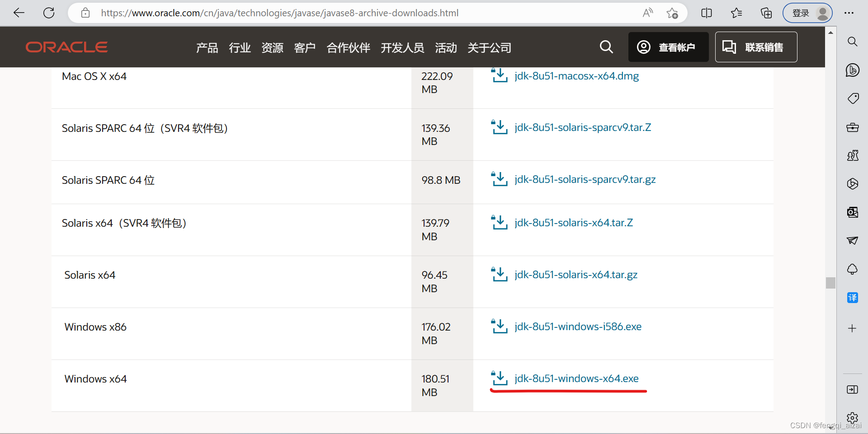Image resolution: width=868 pixels, height=434 pixels.
Task: Download jdk-8u51-solaris-x64.tar.Z link
Action: pyautogui.click(x=574, y=223)
